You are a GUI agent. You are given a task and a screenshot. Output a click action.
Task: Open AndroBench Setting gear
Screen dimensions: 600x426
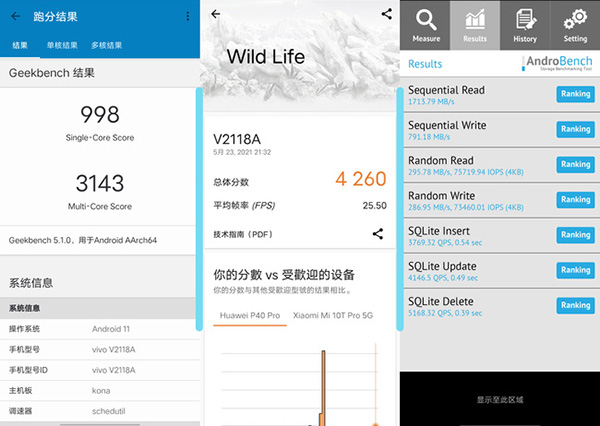point(575,24)
